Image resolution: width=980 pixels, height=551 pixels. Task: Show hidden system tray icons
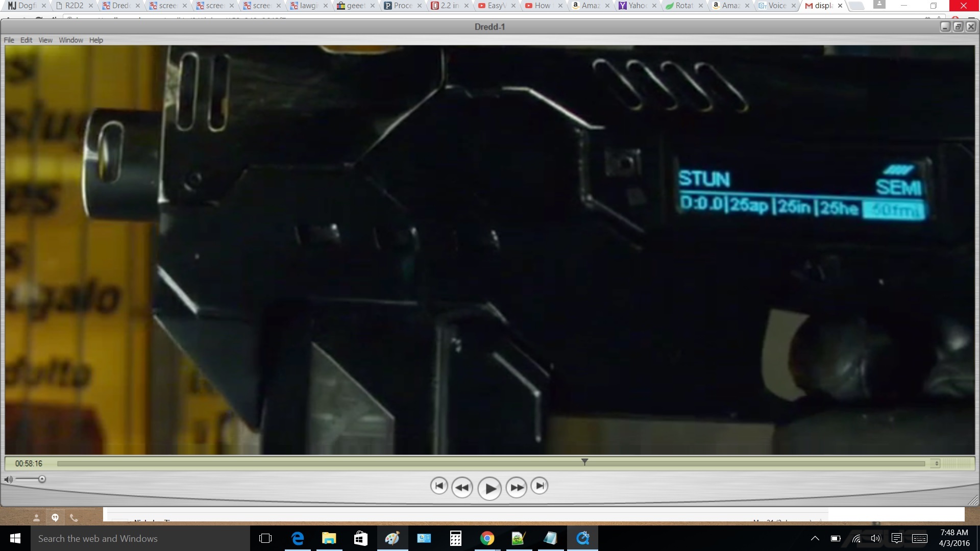pos(815,538)
